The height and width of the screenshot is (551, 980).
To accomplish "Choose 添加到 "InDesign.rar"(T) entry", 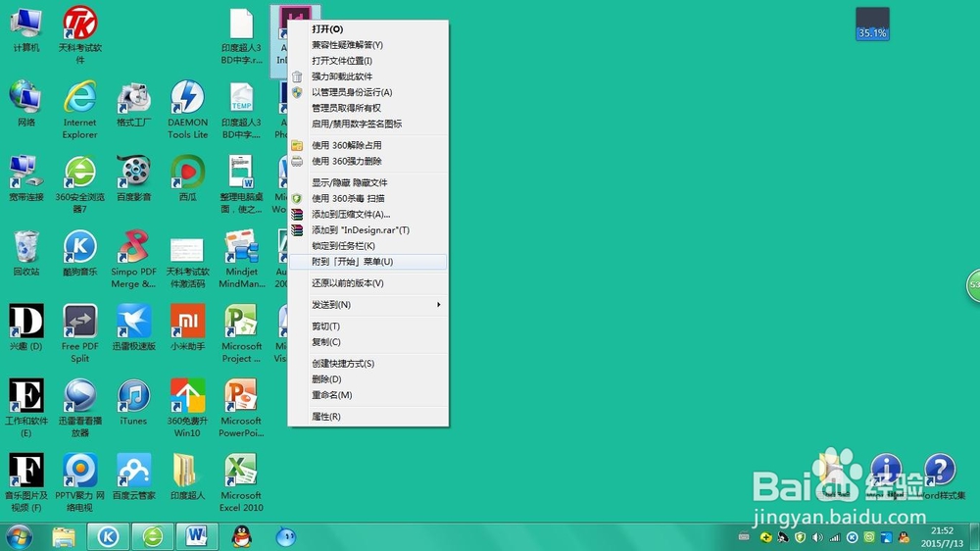I will (368, 230).
